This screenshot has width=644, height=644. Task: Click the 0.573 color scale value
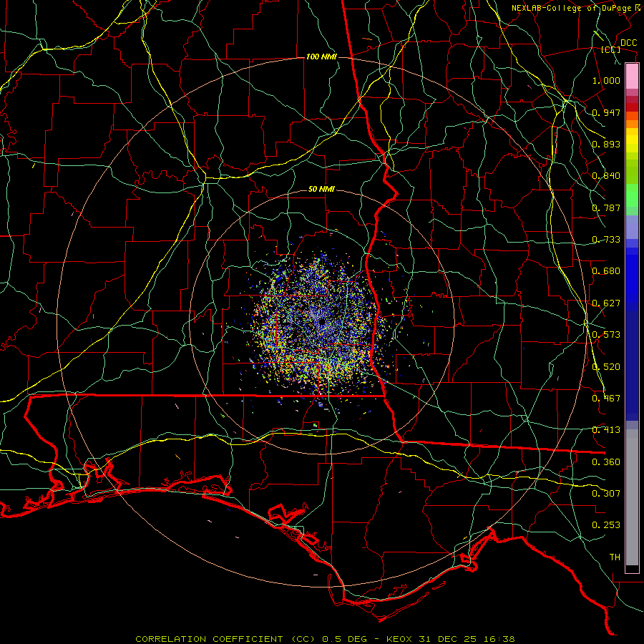(x=606, y=335)
